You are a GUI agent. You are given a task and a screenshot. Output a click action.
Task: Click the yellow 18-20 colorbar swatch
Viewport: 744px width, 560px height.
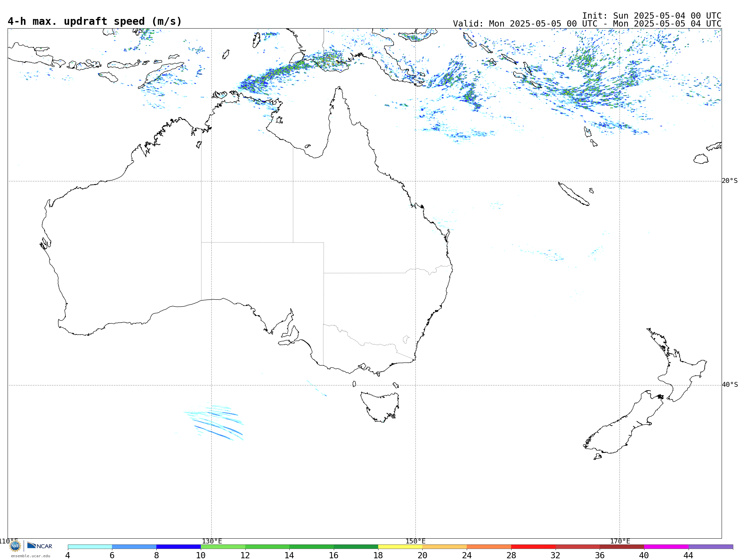pos(400,547)
